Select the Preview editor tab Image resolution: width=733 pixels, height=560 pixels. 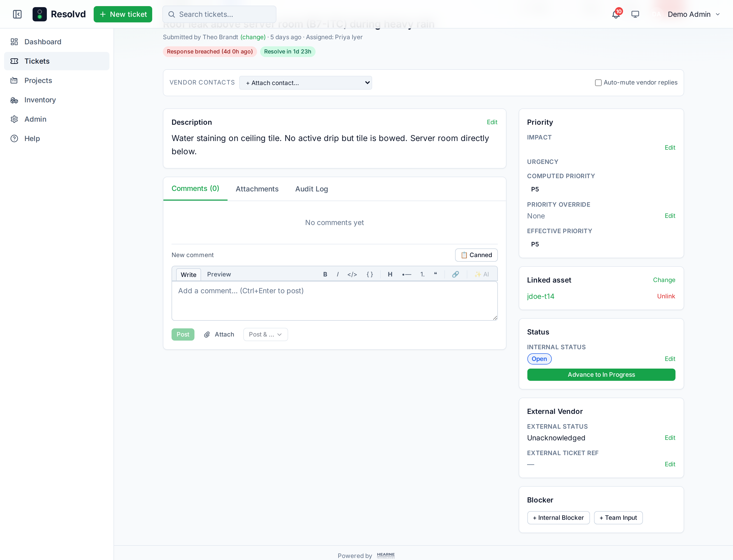219,274
